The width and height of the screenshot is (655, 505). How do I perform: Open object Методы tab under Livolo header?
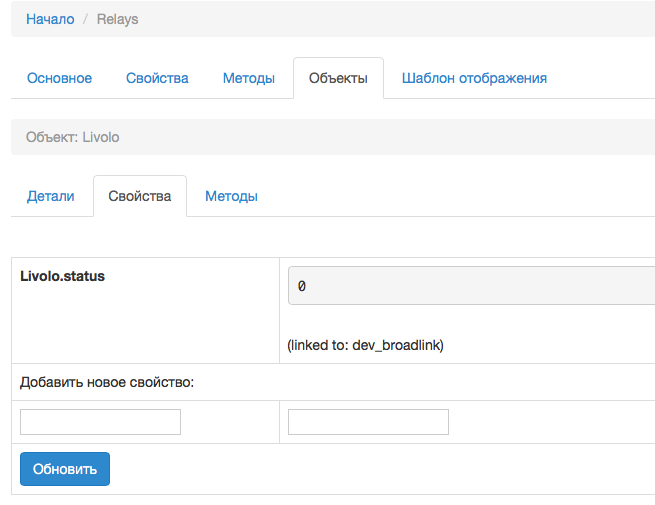point(231,196)
